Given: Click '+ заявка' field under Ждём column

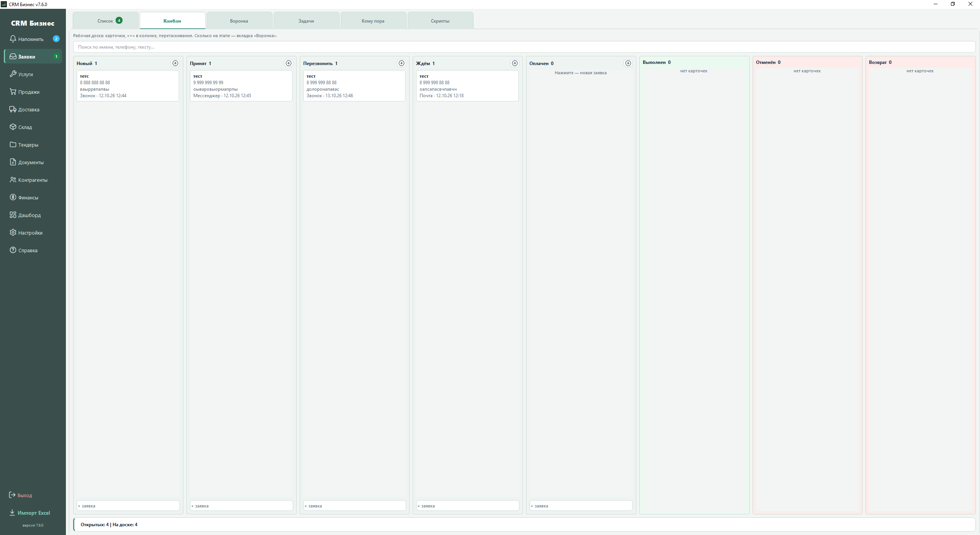Looking at the screenshot, I should pos(468,506).
